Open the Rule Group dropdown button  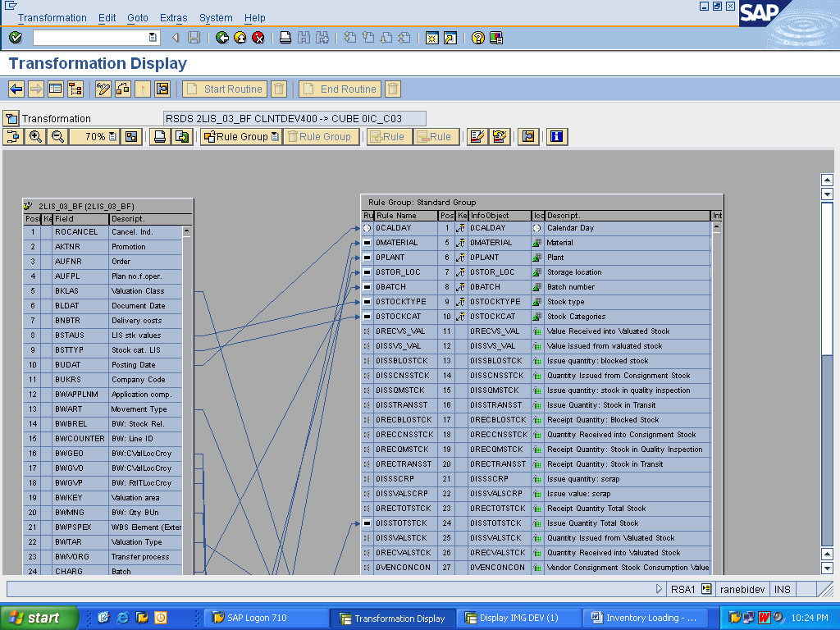pyautogui.click(x=242, y=137)
